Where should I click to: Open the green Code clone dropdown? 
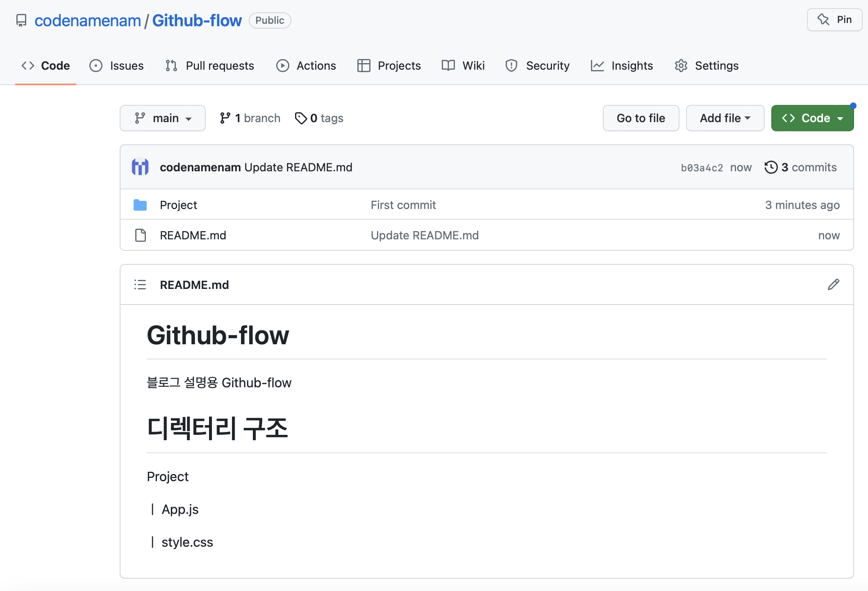coord(812,118)
